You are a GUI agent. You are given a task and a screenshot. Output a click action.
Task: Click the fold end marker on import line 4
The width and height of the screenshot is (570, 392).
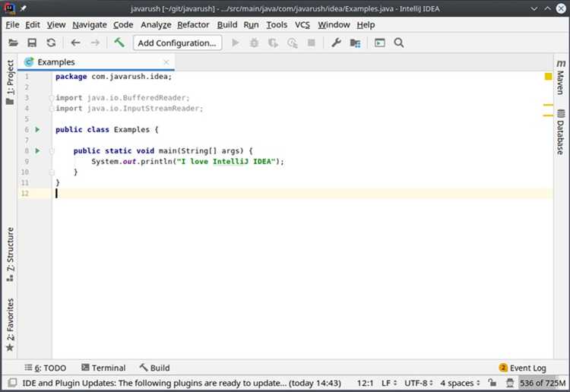52,109
